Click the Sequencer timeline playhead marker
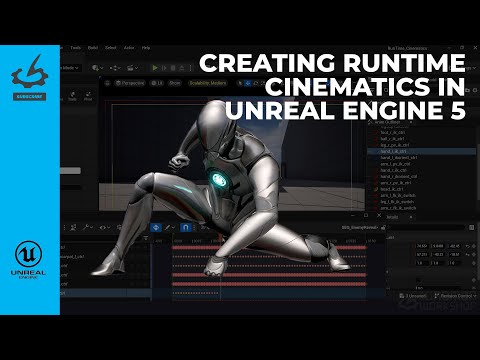480x360 pixels. 220,238
